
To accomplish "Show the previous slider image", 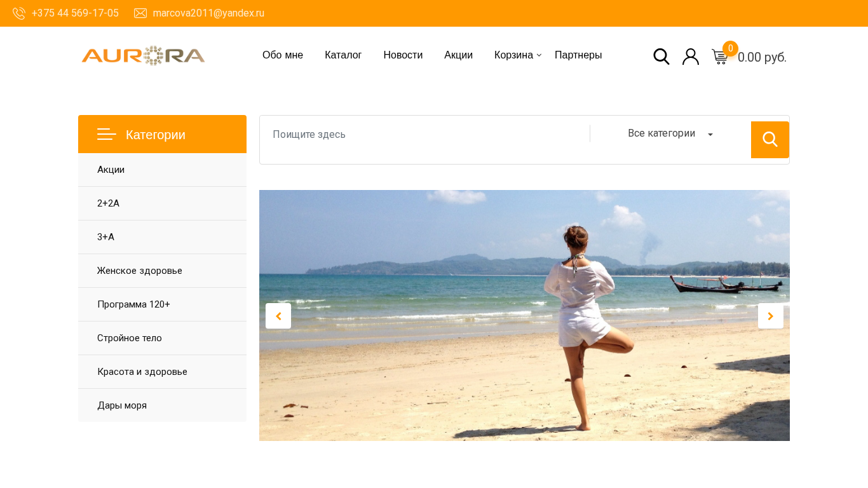I will point(278,316).
